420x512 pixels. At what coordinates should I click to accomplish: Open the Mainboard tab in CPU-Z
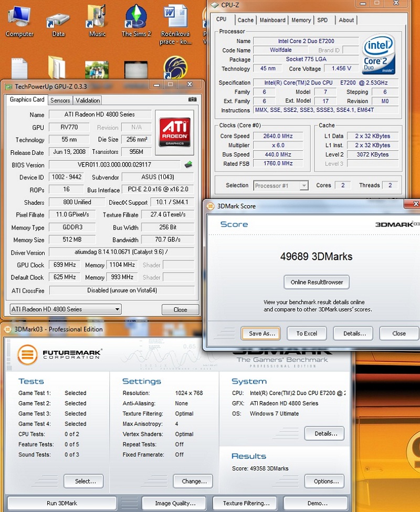272,20
